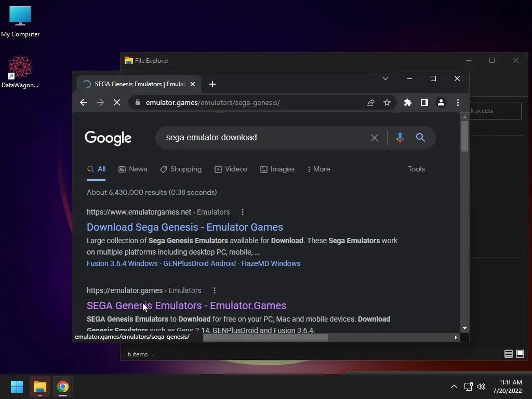Switch File Explorer to large icons view
Image resolution: width=532 pixels, height=399 pixels.
pyautogui.click(x=520, y=354)
